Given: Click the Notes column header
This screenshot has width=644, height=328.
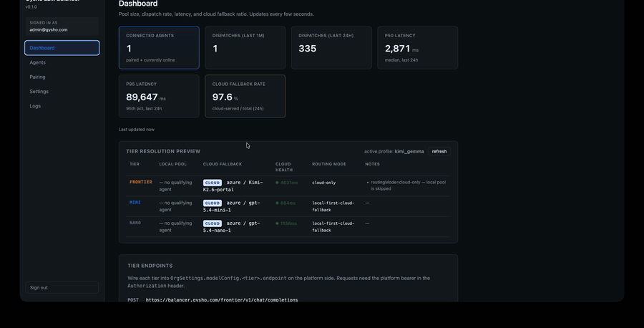Looking at the screenshot, I should point(372,164).
